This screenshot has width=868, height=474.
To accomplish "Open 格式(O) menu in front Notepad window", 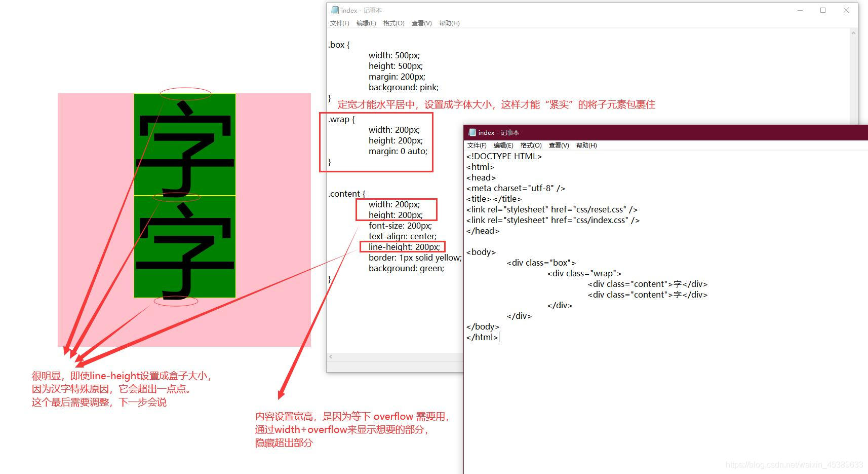I will point(531,145).
